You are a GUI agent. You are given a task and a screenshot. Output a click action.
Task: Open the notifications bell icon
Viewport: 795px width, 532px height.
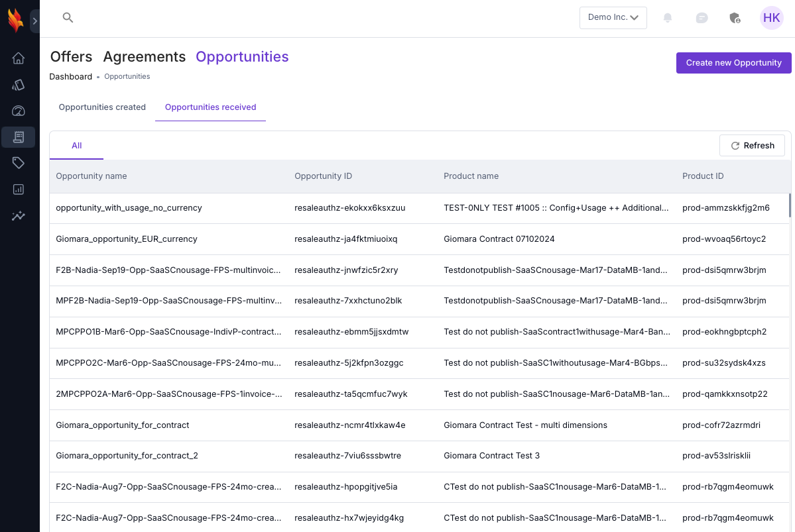click(x=668, y=18)
